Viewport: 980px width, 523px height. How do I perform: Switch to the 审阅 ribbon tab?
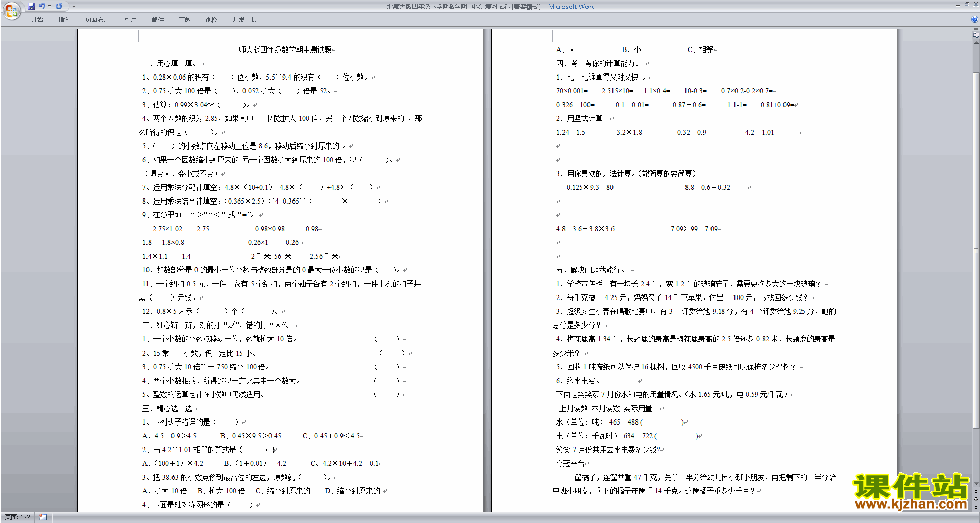185,20
